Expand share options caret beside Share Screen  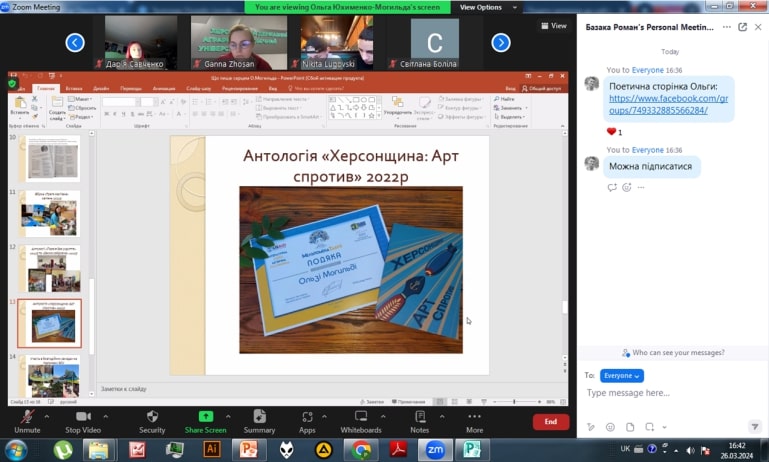tap(228, 416)
